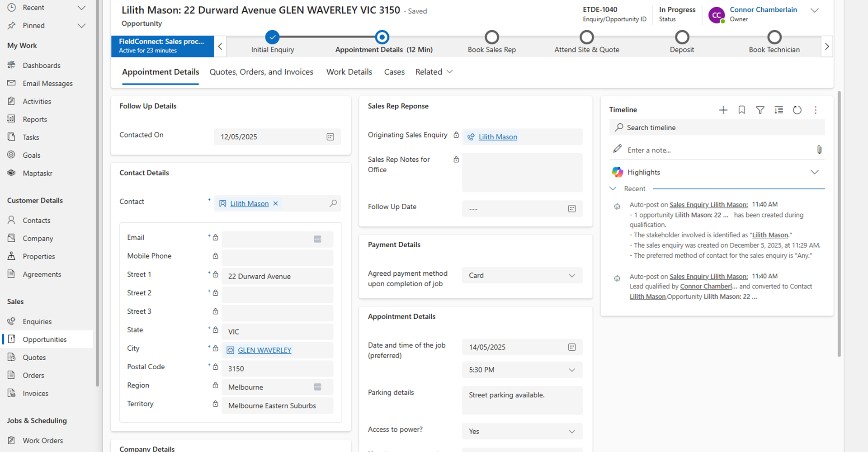Open Goals in sidebar

pyautogui.click(x=31, y=155)
